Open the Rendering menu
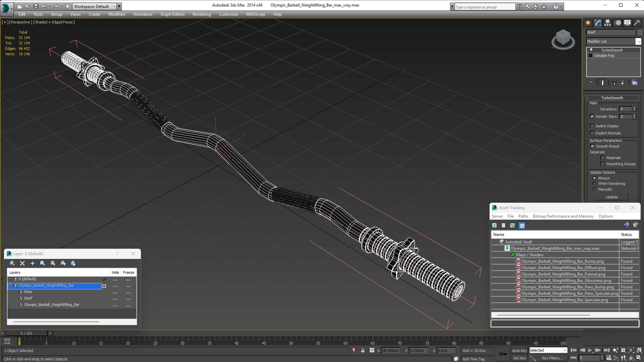The height and width of the screenshot is (362, 644). pos(202,14)
